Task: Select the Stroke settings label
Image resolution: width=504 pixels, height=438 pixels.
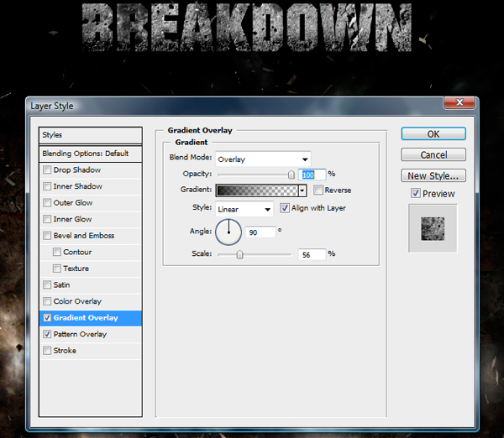Action: point(65,351)
